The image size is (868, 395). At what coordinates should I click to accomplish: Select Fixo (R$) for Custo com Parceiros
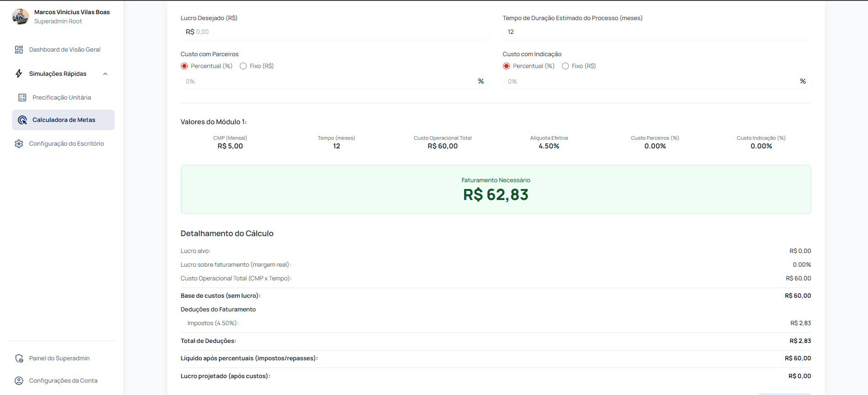(x=243, y=66)
